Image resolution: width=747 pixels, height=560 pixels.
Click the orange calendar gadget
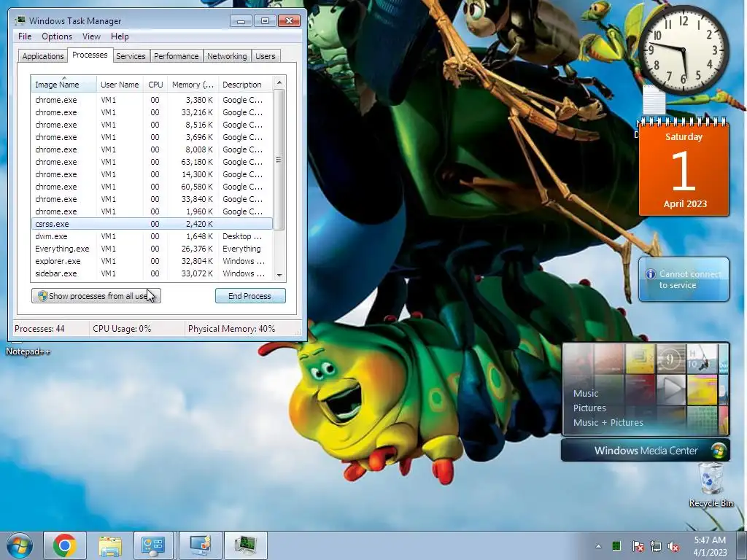[x=684, y=168]
